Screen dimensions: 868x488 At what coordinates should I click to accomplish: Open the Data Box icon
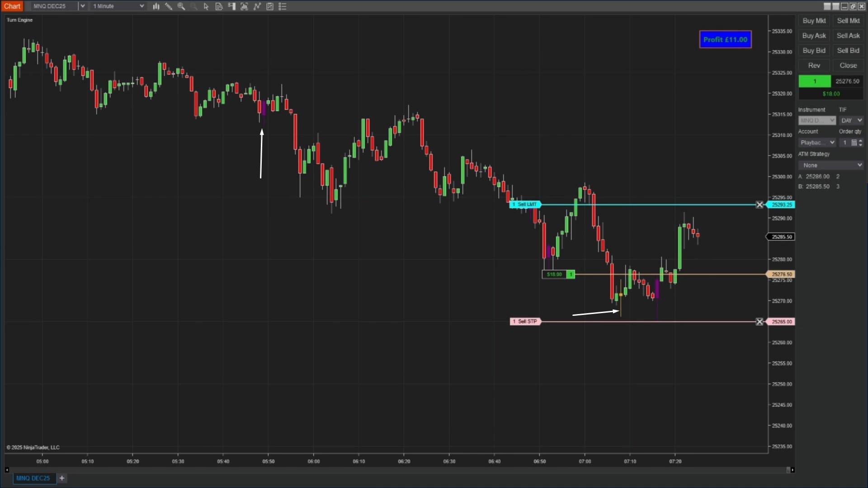(219, 6)
